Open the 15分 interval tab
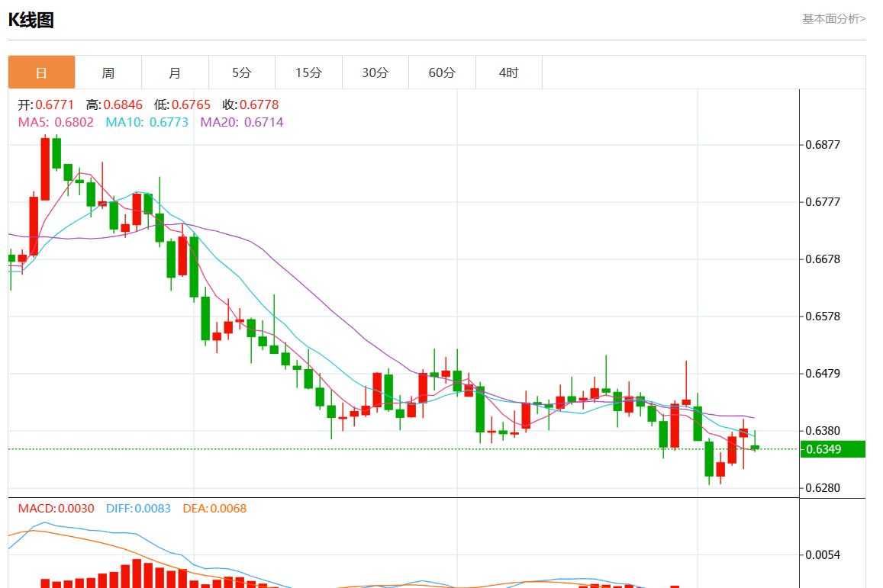The width and height of the screenshot is (883, 588). [x=308, y=72]
